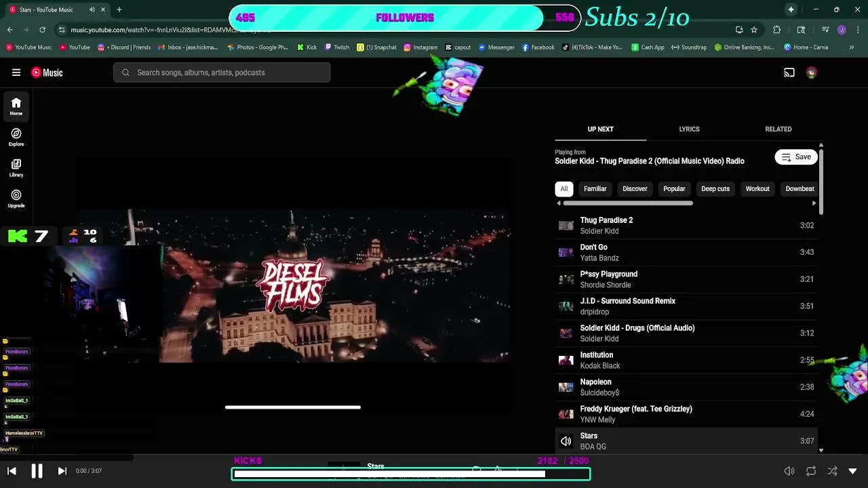This screenshot has width=868, height=488.
Task: Toggle shuffle mode
Action: (x=832, y=471)
